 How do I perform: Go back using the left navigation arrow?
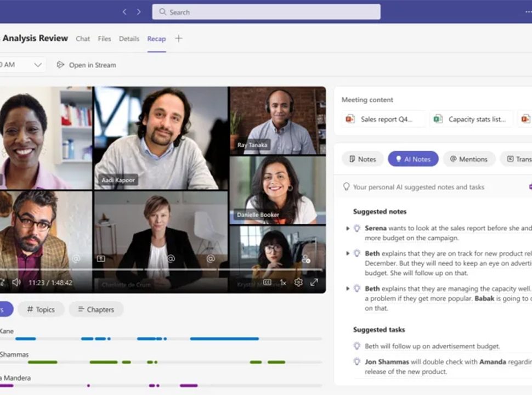pos(124,12)
